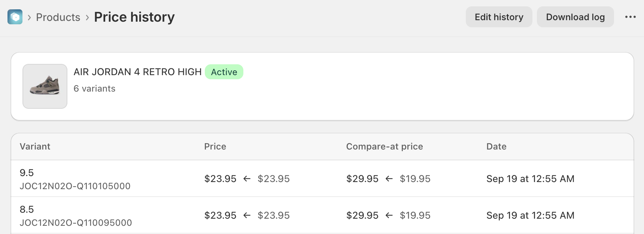Click the compare-at arrow in the 8.5 row
This screenshot has width=644, height=234.
pyautogui.click(x=389, y=215)
